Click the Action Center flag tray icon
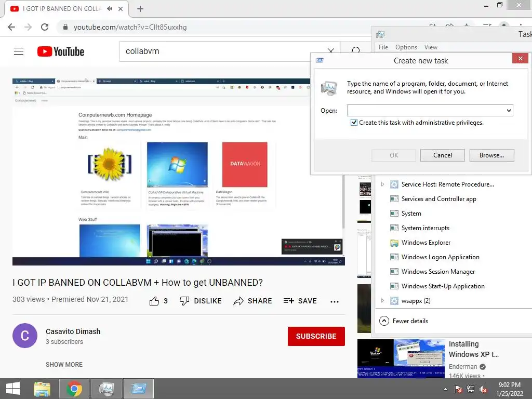Screen dimensions: 532x399 [x=458, y=389]
